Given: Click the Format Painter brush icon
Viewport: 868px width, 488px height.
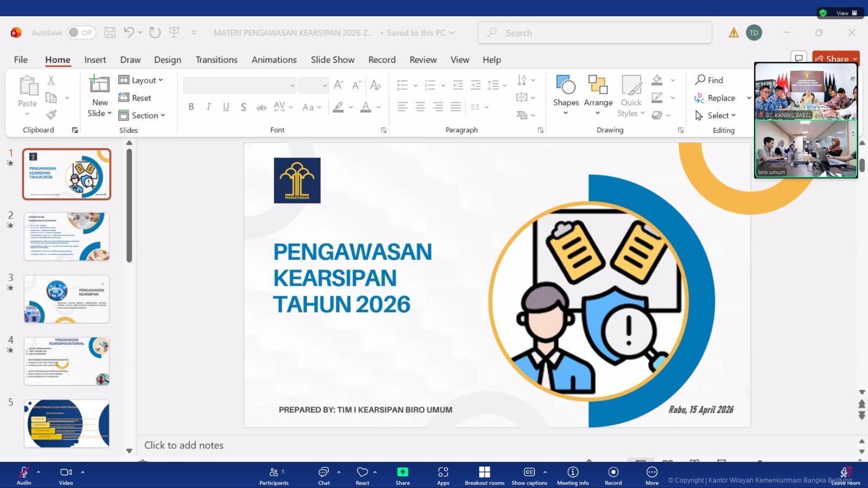Looking at the screenshot, I should tap(52, 115).
